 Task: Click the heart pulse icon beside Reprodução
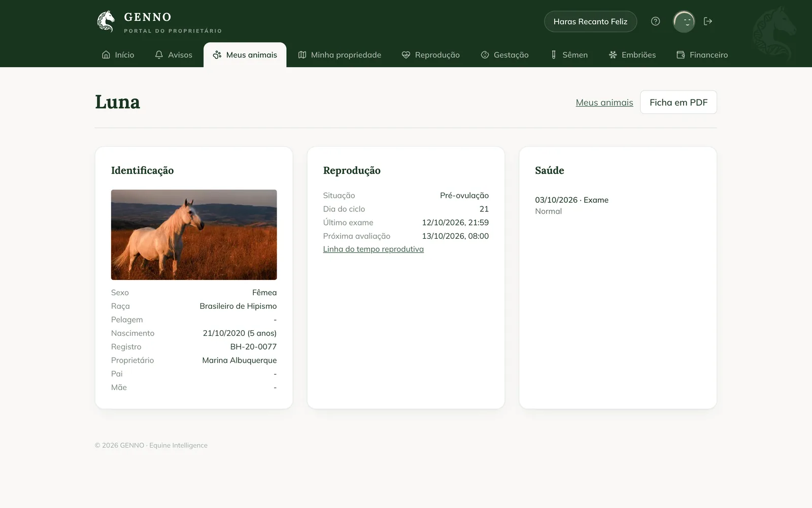point(406,55)
